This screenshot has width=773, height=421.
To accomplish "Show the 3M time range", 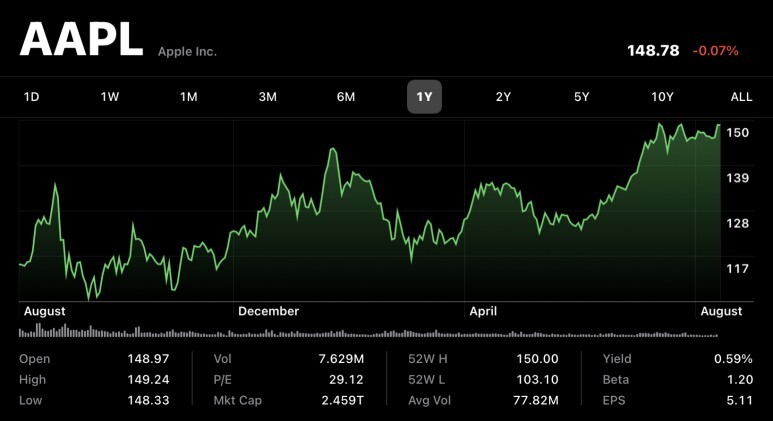I will click(267, 97).
